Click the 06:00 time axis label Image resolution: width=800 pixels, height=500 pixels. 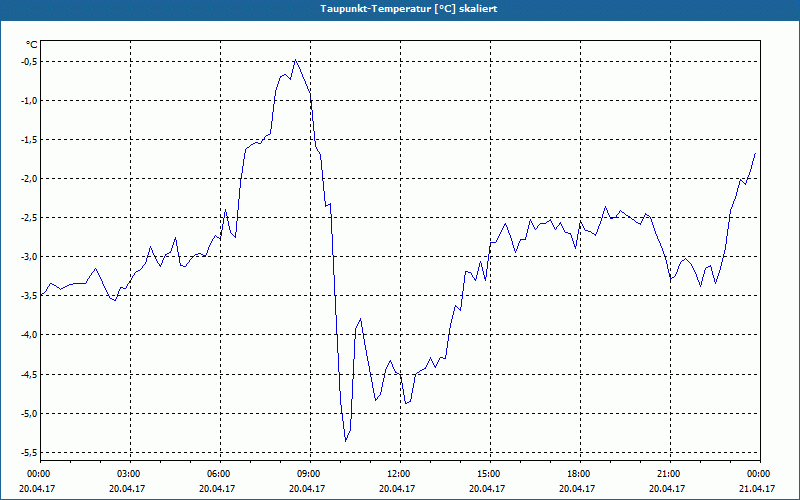tap(220, 474)
